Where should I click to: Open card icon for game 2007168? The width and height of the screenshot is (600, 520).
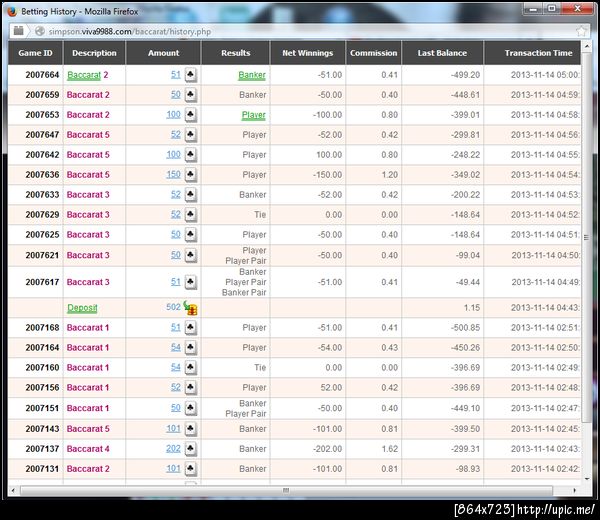191,327
